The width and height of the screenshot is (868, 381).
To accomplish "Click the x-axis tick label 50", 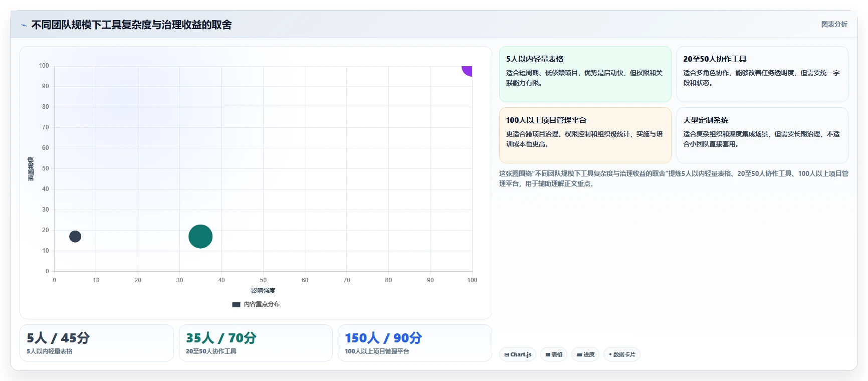I will point(263,280).
